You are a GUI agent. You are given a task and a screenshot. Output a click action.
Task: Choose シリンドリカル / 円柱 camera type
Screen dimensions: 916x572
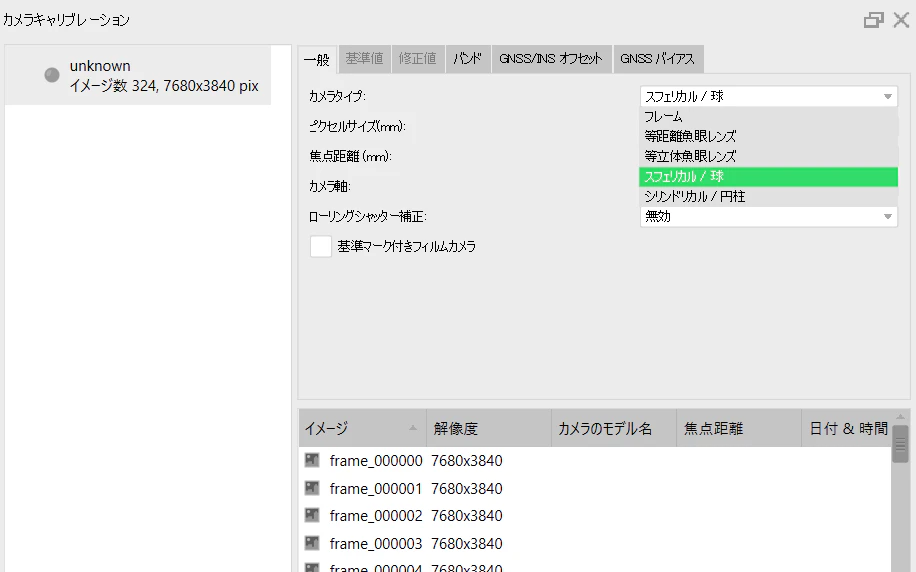[768, 196]
